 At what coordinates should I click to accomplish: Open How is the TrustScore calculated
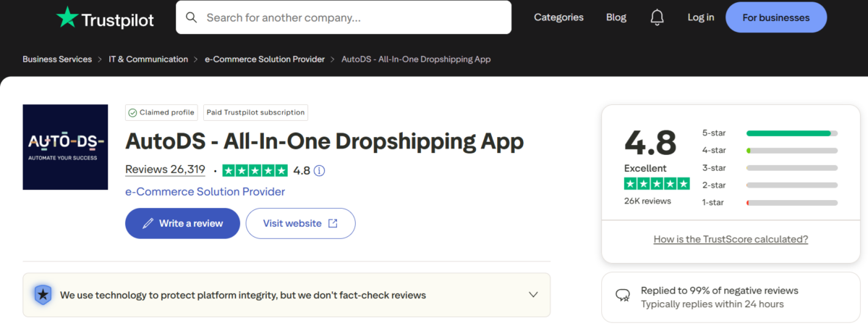pos(731,239)
